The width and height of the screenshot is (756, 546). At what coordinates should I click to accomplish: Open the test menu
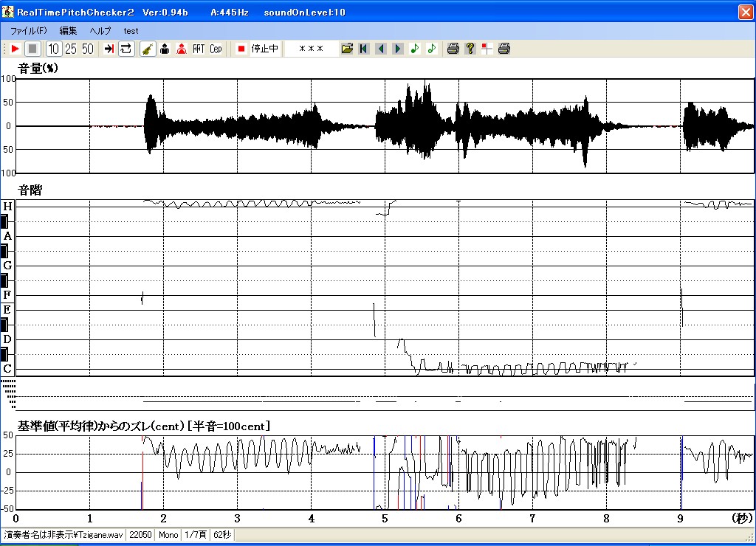coord(131,31)
